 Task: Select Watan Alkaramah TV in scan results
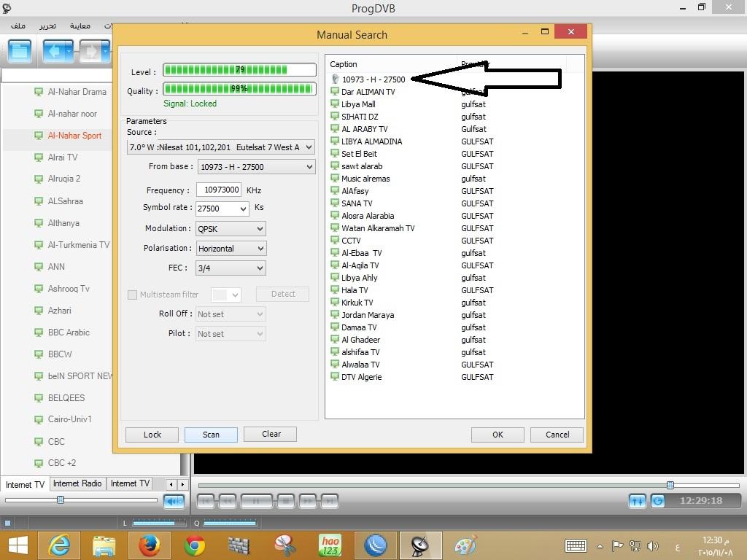point(378,228)
